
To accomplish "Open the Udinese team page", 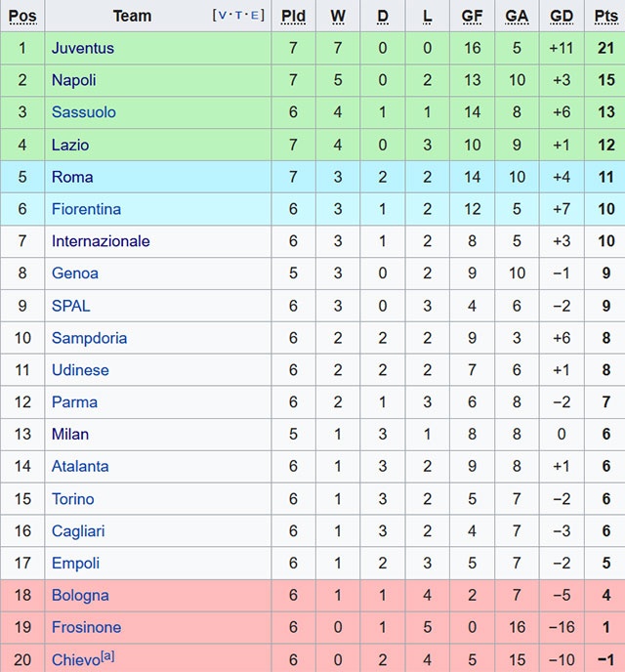I will (x=80, y=370).
